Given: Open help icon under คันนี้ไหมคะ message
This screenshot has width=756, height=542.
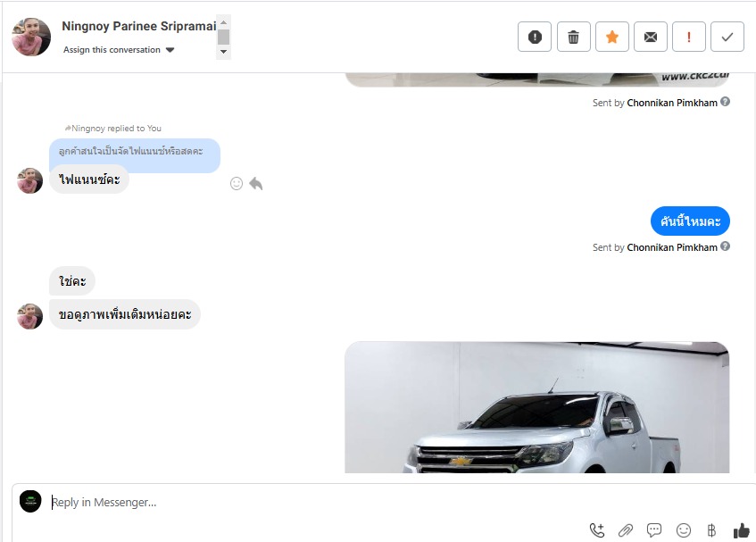Looking at the screenshot, I should (725, 246).
